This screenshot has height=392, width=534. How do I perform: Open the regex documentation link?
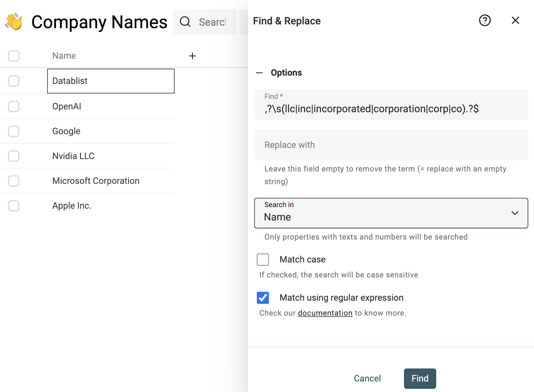click(325, 313)
